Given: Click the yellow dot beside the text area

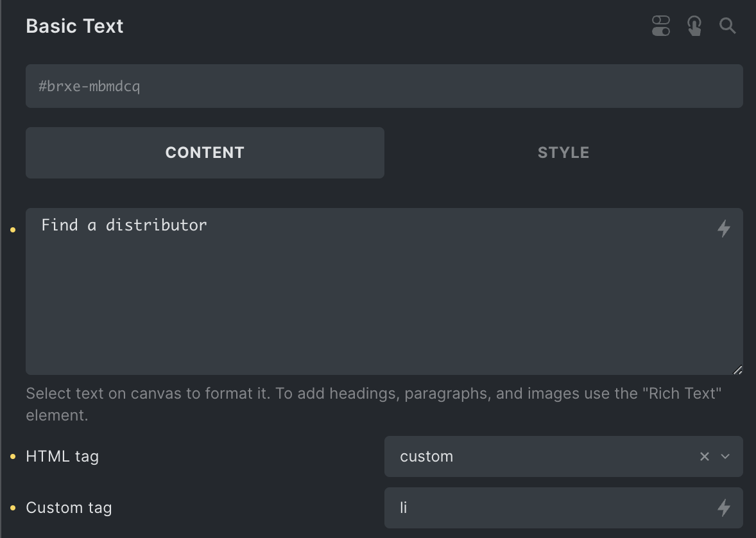Looking at the screenshot, I should pos(13,230).
